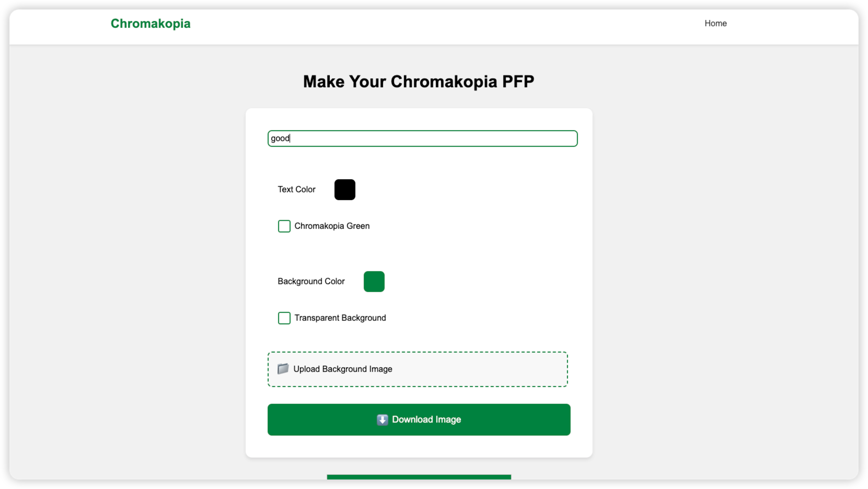
Task: Uncheck Transparent Background if enabled
Action: (284, 318)
